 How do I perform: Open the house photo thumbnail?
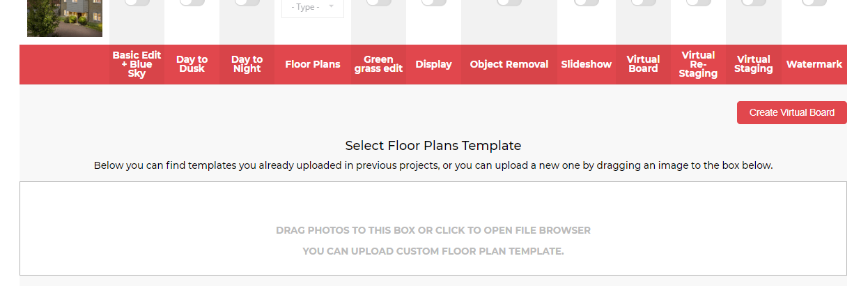point(65,18)
